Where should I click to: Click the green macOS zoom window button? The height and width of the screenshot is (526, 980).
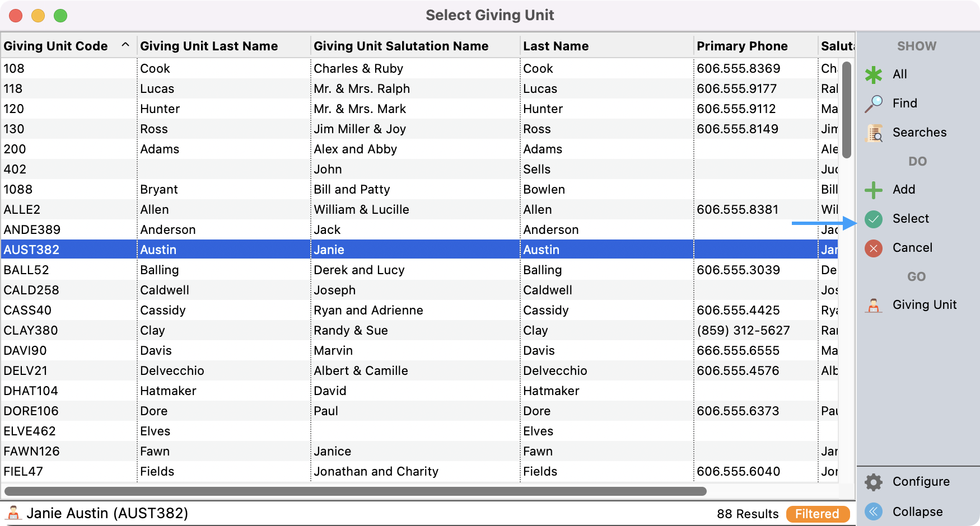(x=60, y=16)
